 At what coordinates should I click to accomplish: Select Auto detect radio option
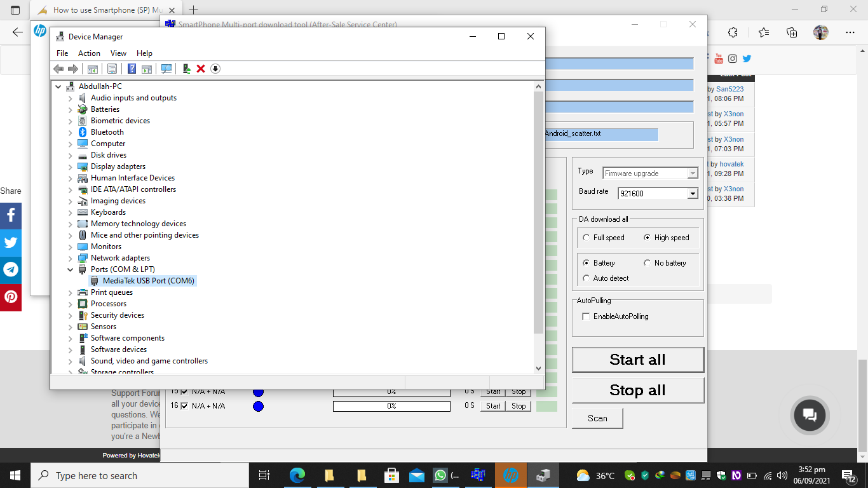[x=586, y=278]
